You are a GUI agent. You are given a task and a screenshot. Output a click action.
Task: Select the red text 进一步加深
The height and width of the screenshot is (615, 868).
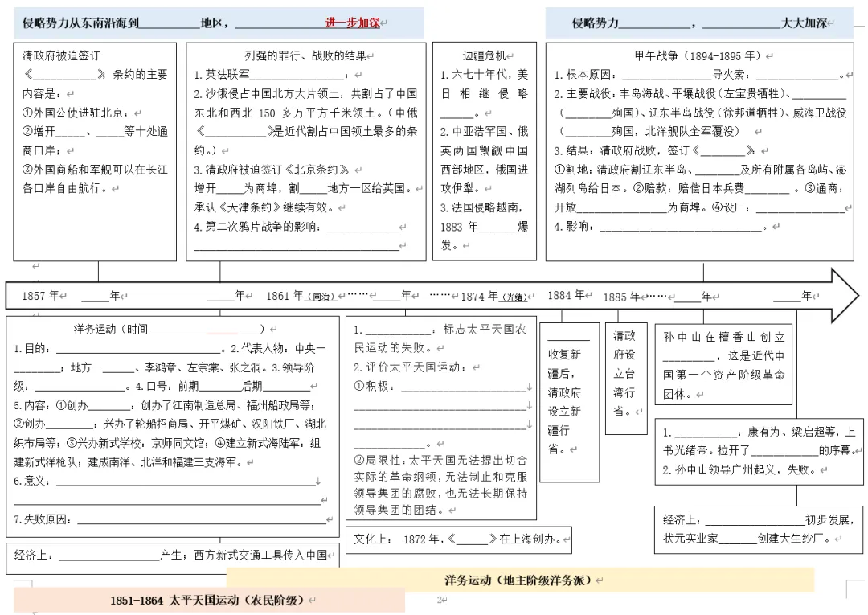click(352, 23)
